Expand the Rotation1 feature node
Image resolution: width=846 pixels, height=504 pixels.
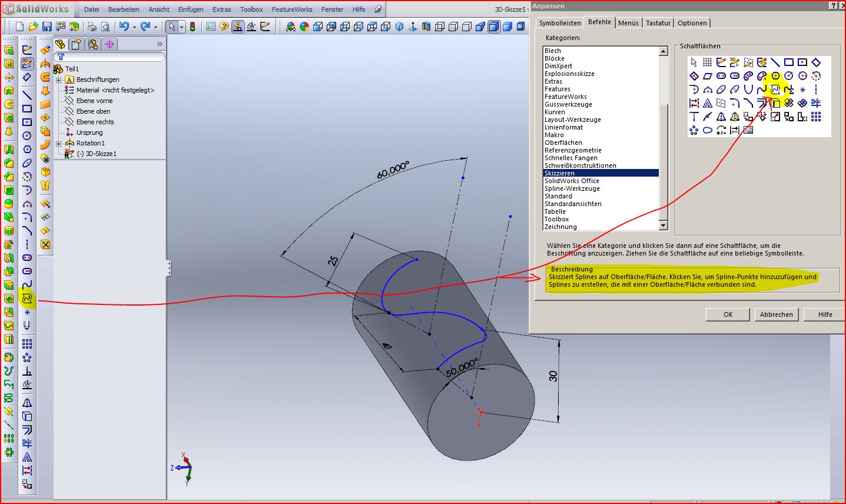pos(59,143)
